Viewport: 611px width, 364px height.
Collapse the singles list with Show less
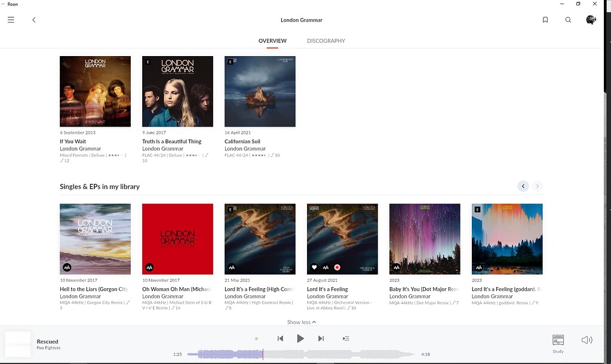click(x=301, y=322)
